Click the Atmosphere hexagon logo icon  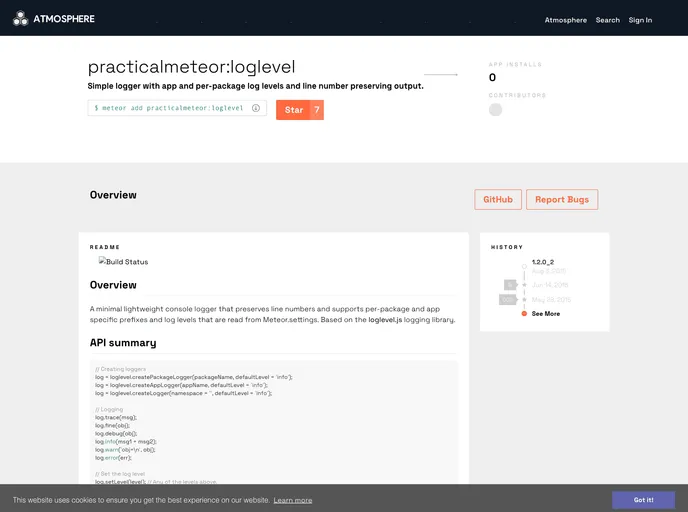[x=20, y=18]
